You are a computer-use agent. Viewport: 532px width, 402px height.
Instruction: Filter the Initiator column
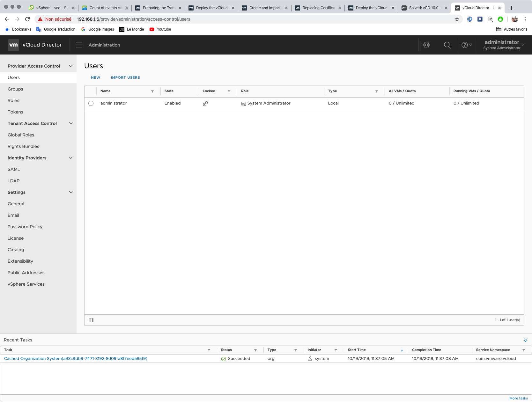tap(336, 350)
